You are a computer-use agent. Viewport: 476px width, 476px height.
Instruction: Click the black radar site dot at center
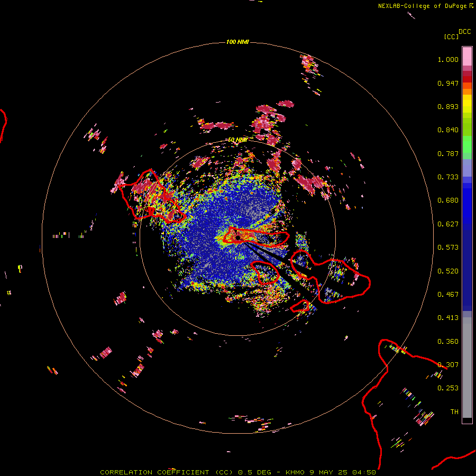pyautogui.click(x=238, y=237)
